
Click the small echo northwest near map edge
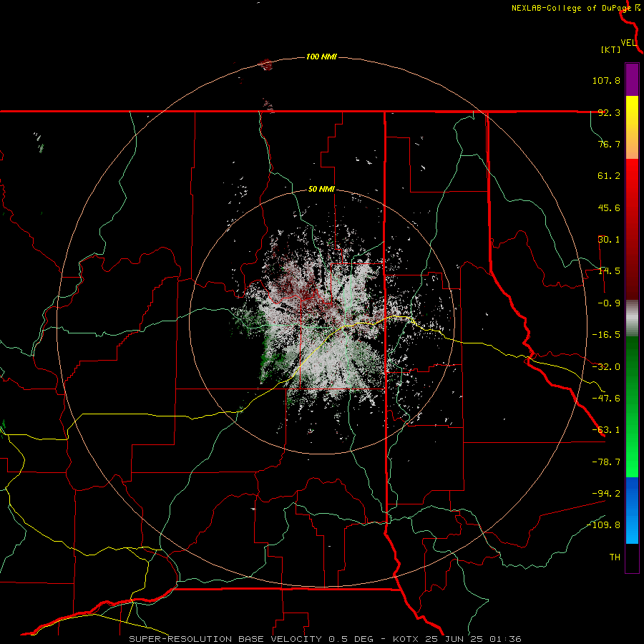pos(39,142)
